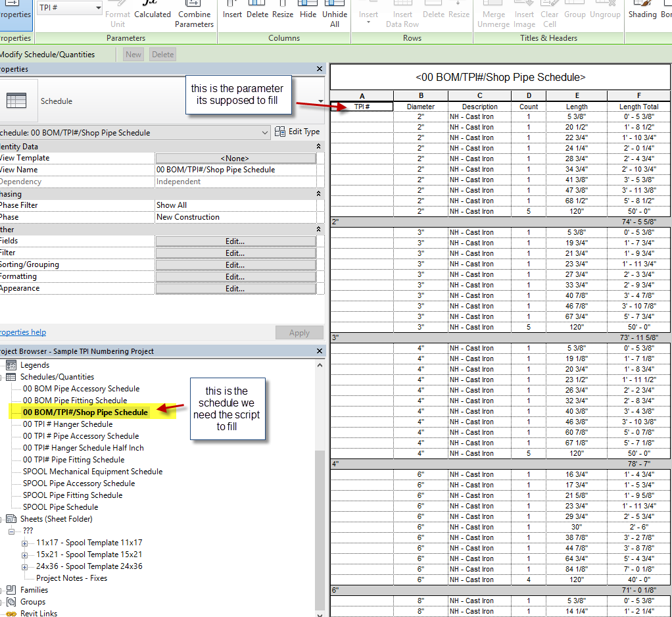Open the Properties help link
The width and height of the screenshot is (672, 617).
click(22, 333)
